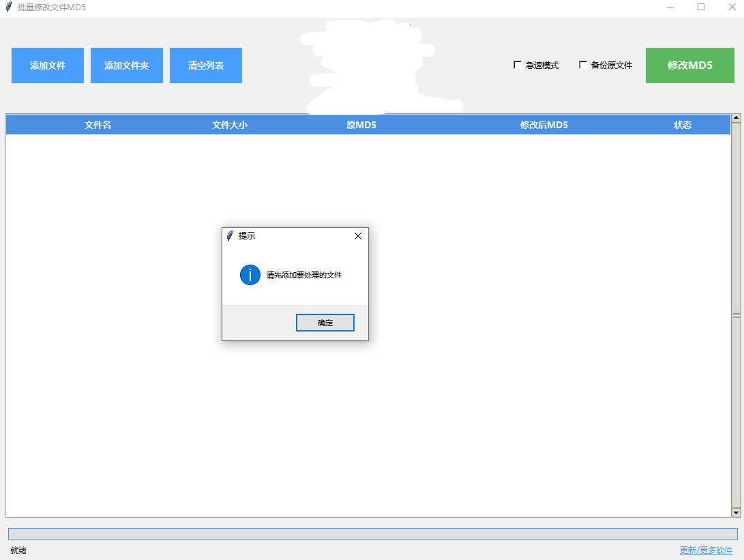744x560 pixels.
Task: Click the blue info icon in dialog
Action: point(250,275)
